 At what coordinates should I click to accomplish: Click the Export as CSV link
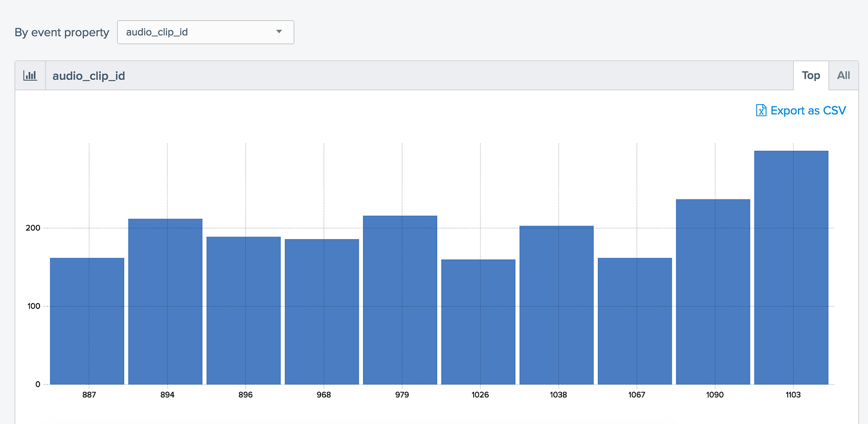801,111
